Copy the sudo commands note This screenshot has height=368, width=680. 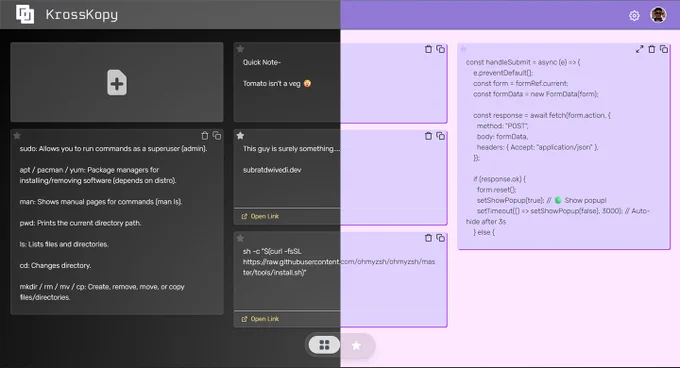pyautogui.click(x=217, y=136)
